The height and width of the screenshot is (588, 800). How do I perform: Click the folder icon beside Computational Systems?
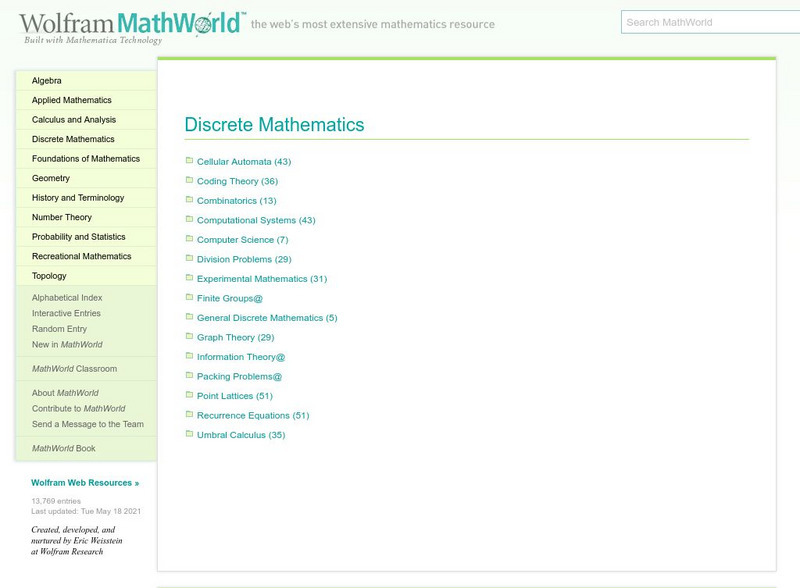click(189, 219)
